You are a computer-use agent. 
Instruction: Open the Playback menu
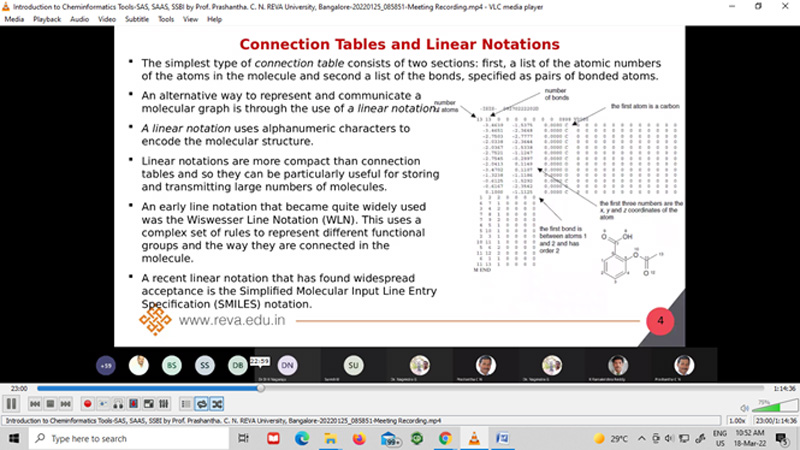point(47,19)
